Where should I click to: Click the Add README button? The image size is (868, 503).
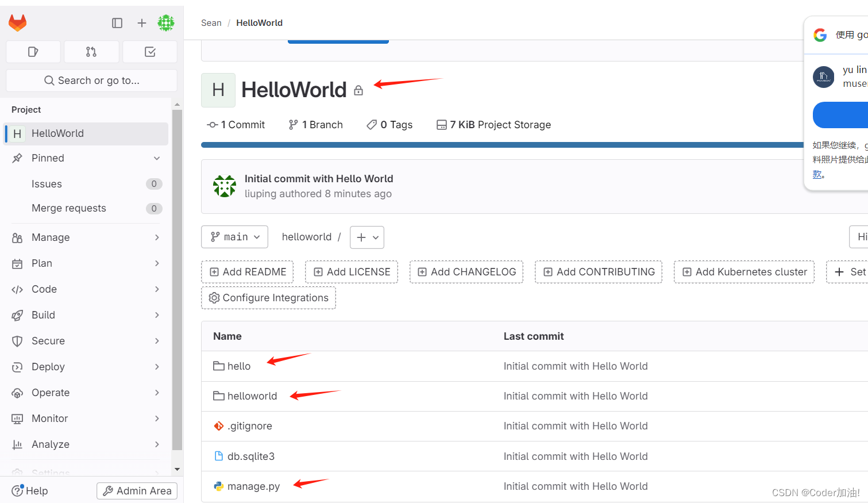click(x=247, y=271)
